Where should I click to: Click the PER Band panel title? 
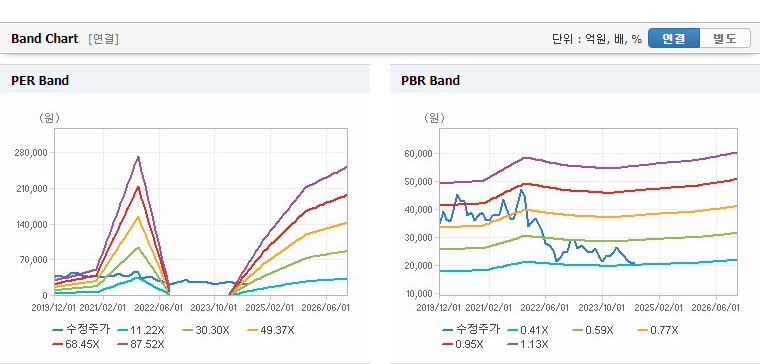[x=40, y=80]
